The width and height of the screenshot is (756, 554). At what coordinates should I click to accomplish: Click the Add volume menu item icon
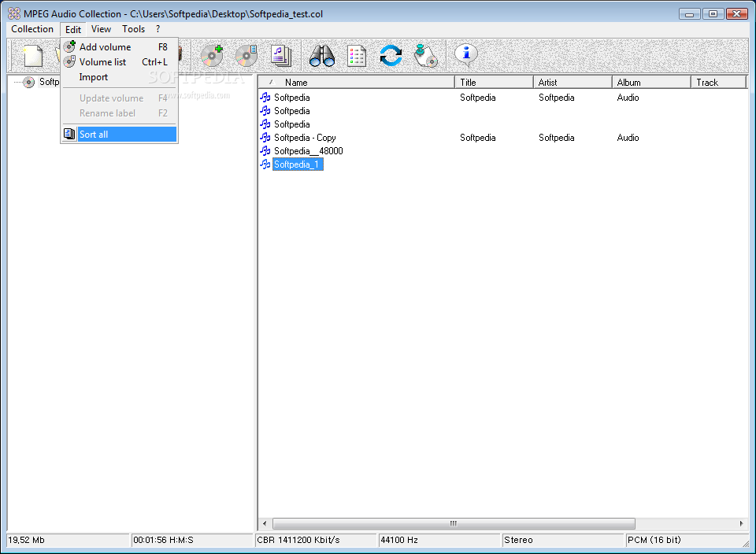tap(70, 46)
